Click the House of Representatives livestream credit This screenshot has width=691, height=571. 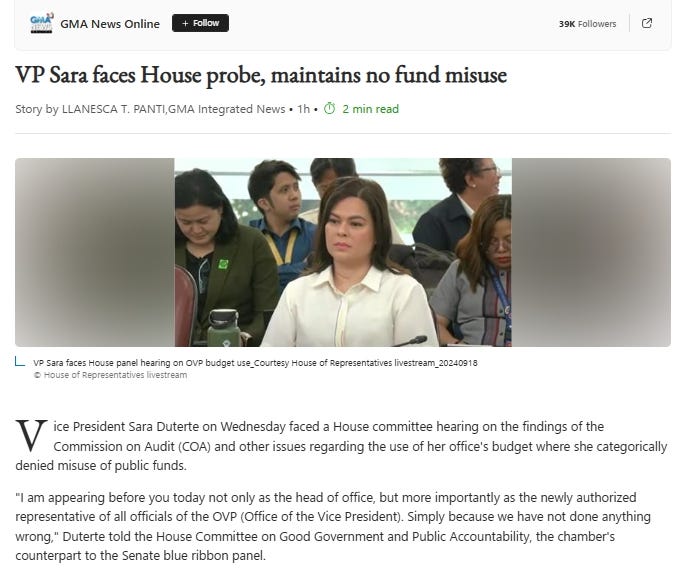110,375
